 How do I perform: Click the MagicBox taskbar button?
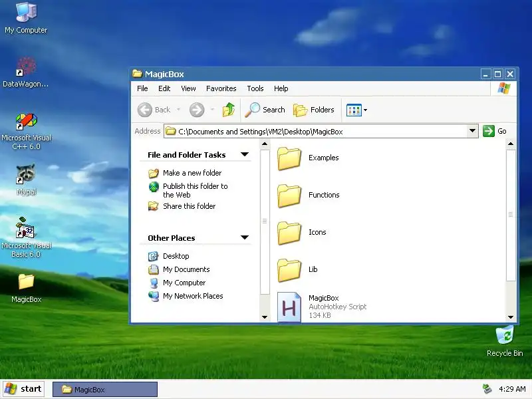coord(105,390)
